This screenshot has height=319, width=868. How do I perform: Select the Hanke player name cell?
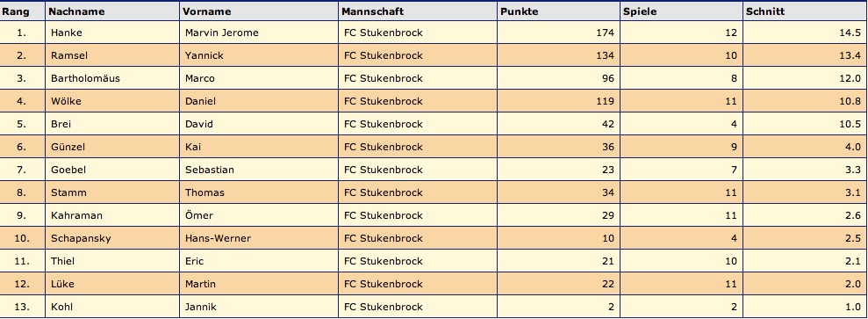[x=112, y=33]
